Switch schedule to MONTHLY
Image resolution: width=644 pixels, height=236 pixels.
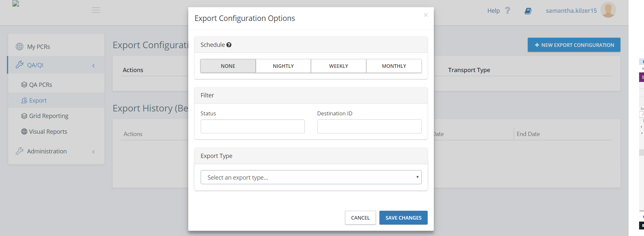pyautogui.click(x=394, y=66)
